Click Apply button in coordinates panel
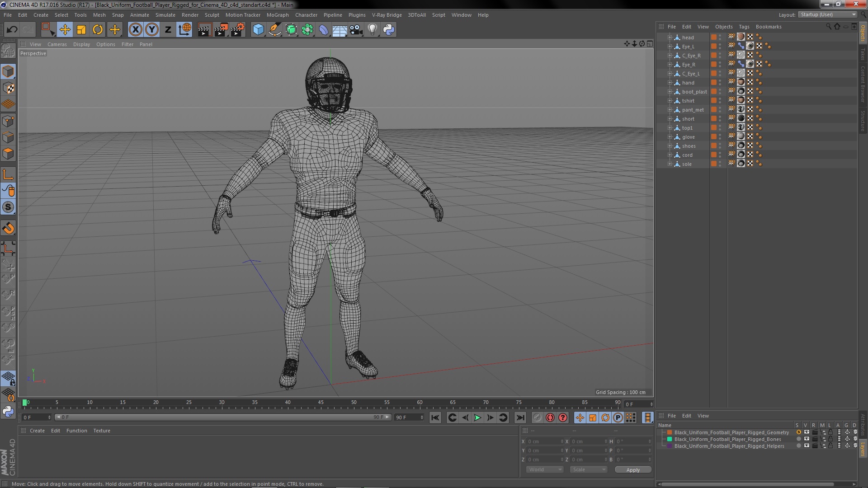Screen dimensions: 868x488 coord(633,469)
